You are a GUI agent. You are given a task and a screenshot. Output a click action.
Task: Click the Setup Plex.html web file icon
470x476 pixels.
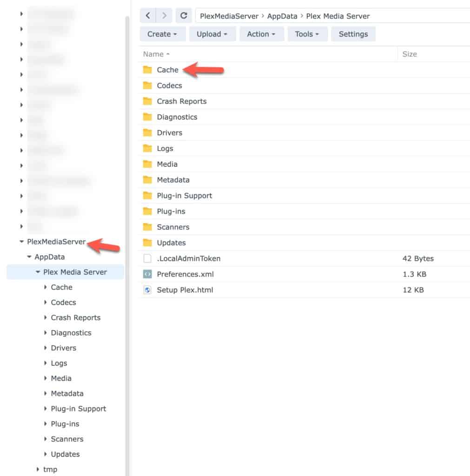coord(147,290)
